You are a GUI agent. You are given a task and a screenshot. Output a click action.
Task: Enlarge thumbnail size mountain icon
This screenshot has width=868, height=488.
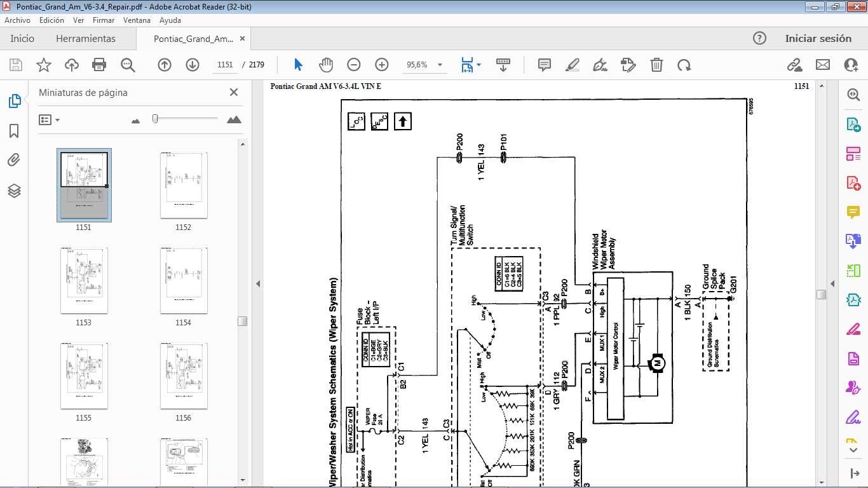tap(234, 119)
